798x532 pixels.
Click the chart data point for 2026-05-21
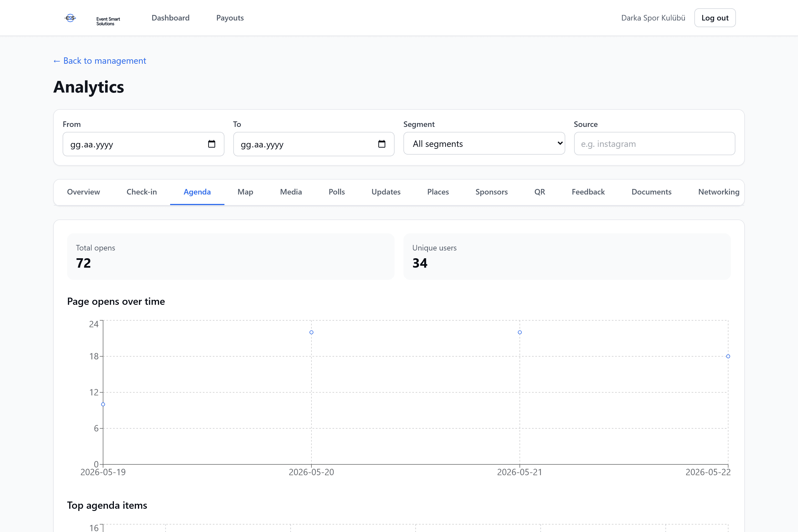pyautogui.click(x=520, y=332)
